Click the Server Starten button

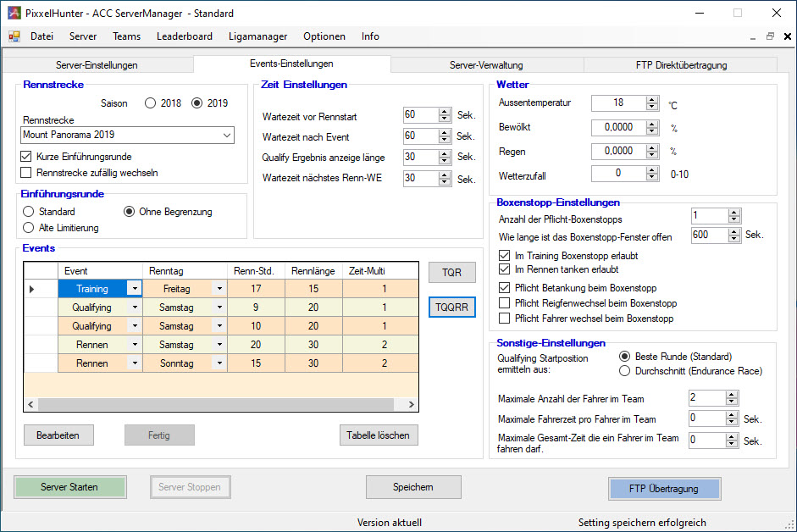69,487
